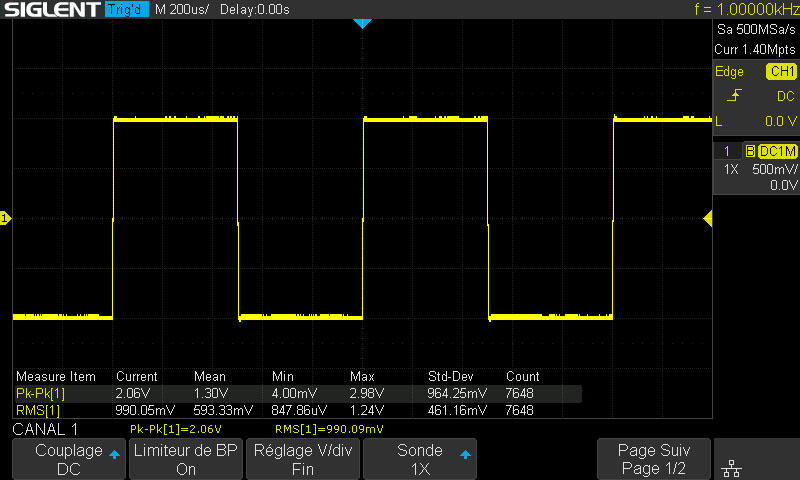Click the RMS Mean value 593.33mV
The height and width of the screenshot is (480, 800).
[x=223, y=410]
